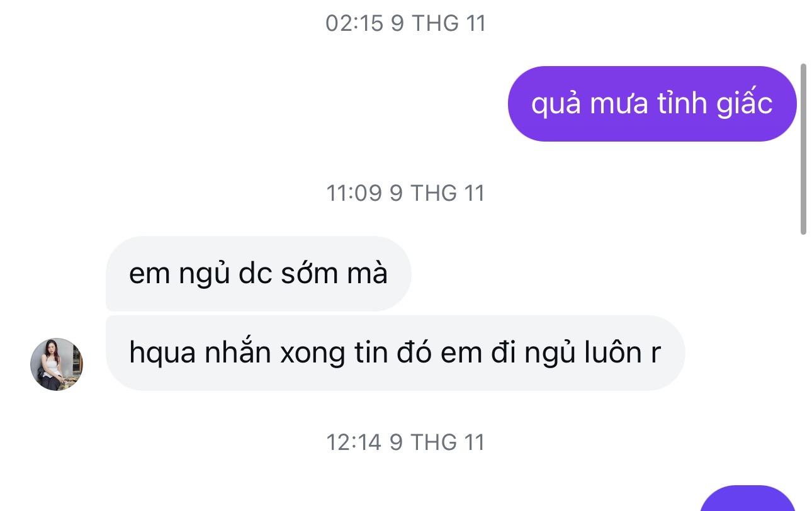Click the word "giấc" in the purple message
812x511 pixels.
(x=745, y=104)
